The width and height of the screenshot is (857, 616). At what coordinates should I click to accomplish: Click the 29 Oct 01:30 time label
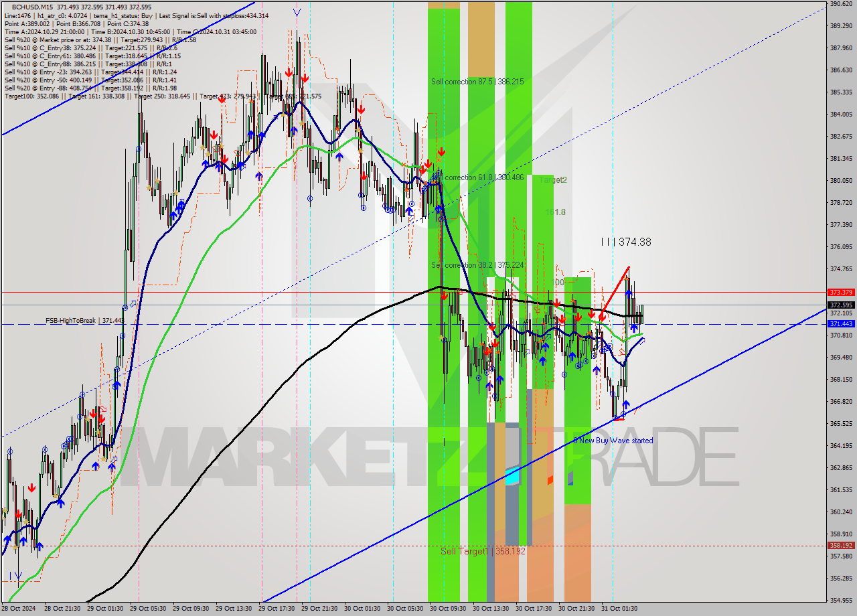(105, 609)
